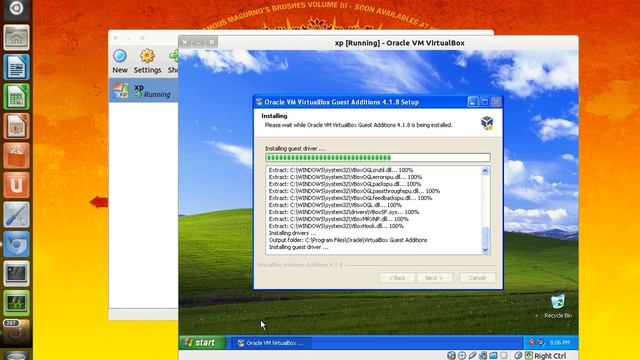The image size is (640, 360).
Task: Launch LibreOffice Impress from the dock
Action: pyautogui.click(x=16, y=126)
